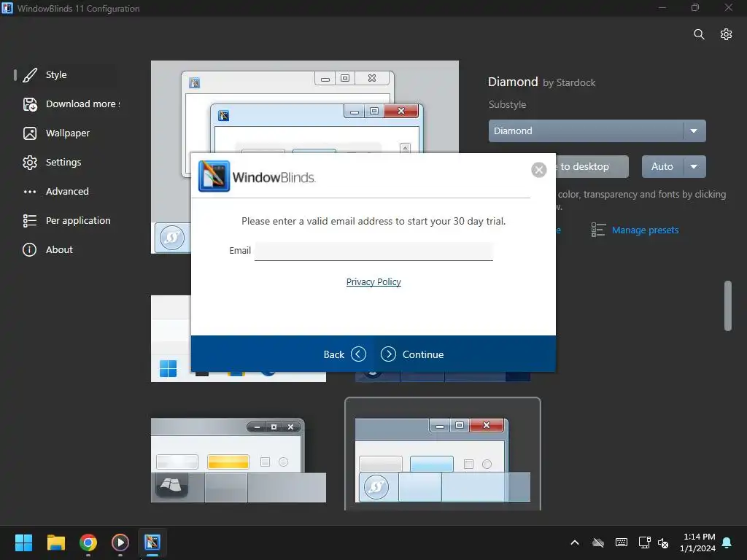
Task: Launch Google Chrome from the taskbar
Action: (x=88, y=542)
